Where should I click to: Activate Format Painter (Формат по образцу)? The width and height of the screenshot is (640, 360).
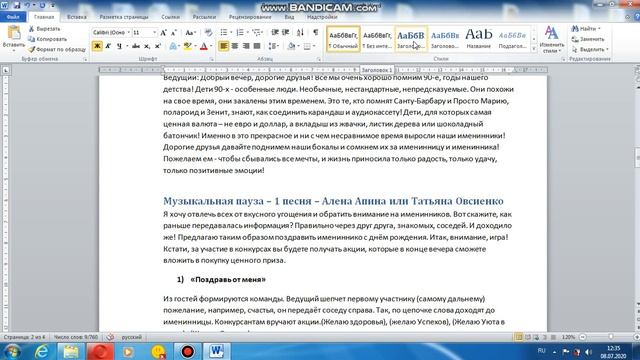point(57,49)
